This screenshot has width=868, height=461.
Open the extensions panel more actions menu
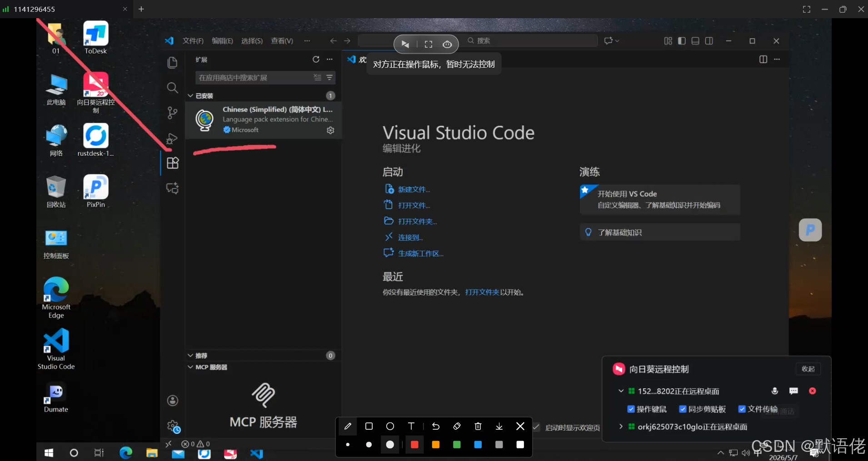click(x=329, y=59)
